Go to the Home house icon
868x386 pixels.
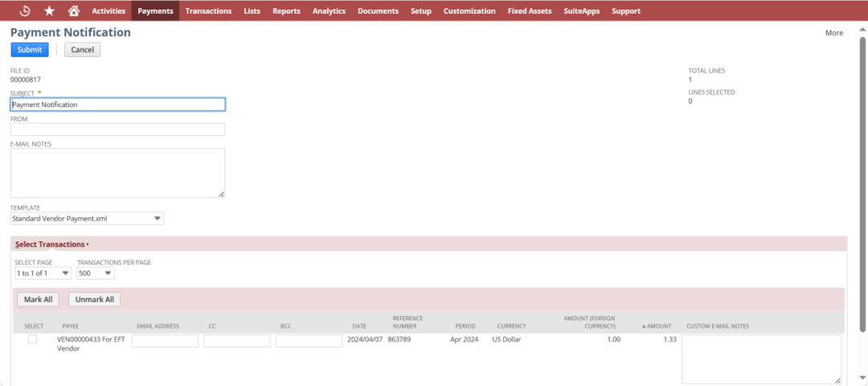74,10
